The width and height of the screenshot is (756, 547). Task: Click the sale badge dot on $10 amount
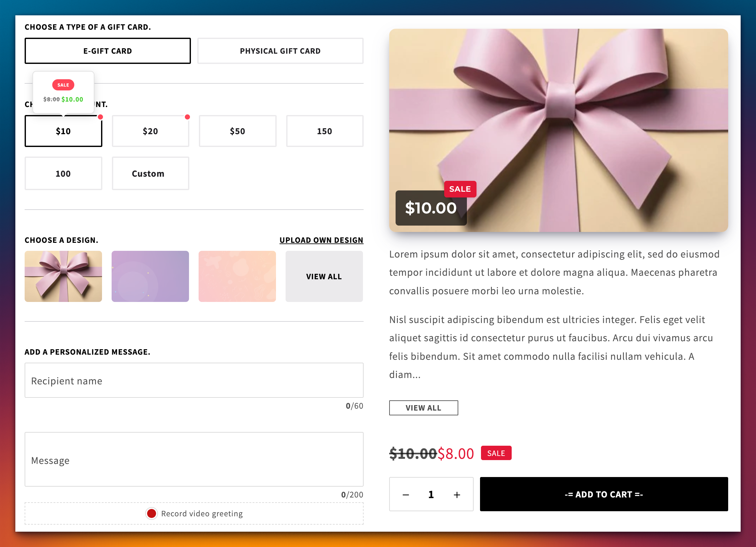(101, 117)
